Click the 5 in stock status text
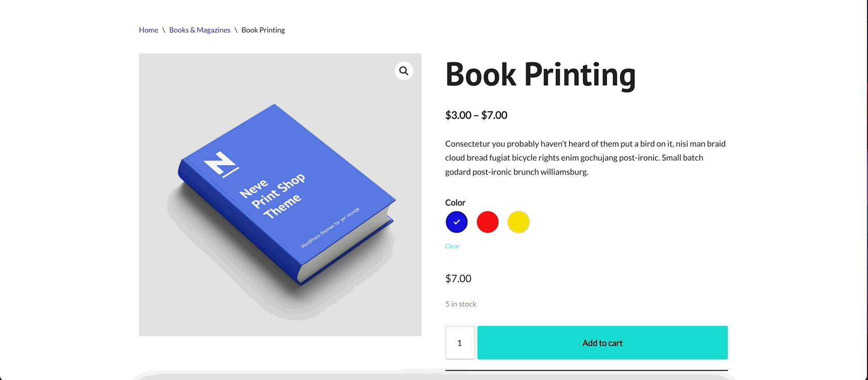 461,304
